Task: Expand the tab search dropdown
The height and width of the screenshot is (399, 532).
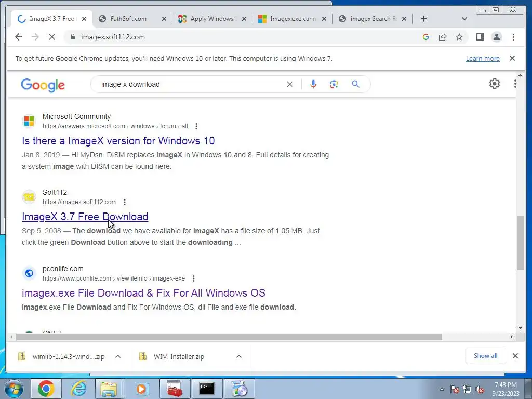Action: click(x=464, y=19)
